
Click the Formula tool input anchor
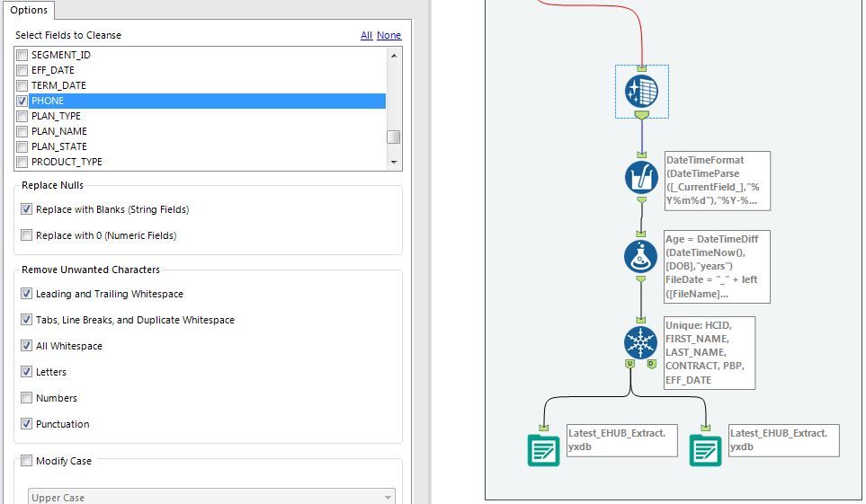tap(640, 234)
